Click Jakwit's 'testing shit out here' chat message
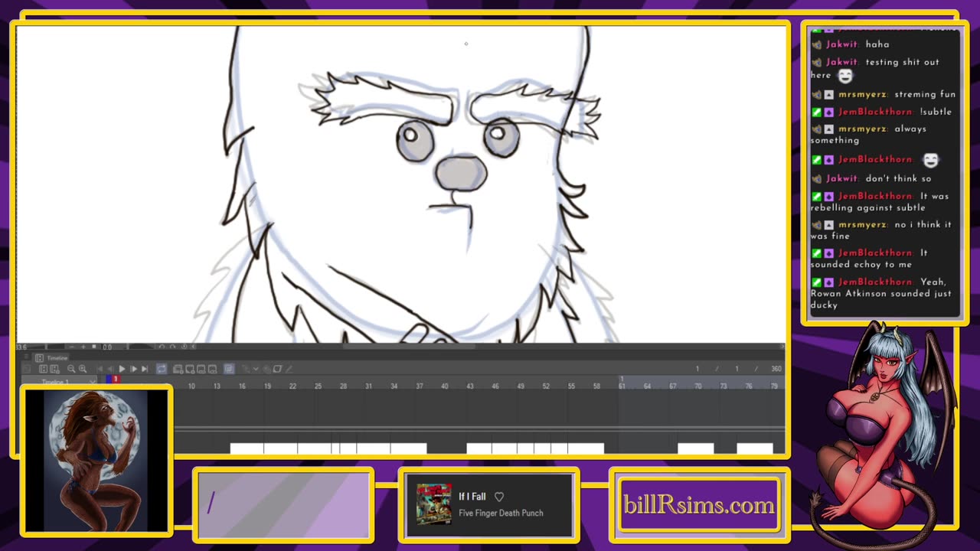 pyautogui.click(x=883, y=69)
